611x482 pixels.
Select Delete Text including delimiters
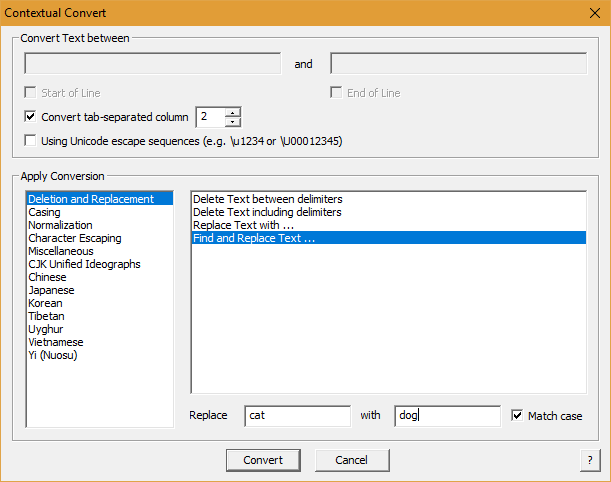[x=389, y=212]
